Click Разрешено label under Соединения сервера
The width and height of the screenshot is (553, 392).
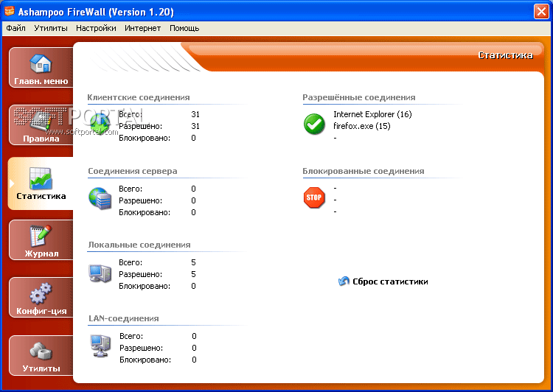coord(140,200)
